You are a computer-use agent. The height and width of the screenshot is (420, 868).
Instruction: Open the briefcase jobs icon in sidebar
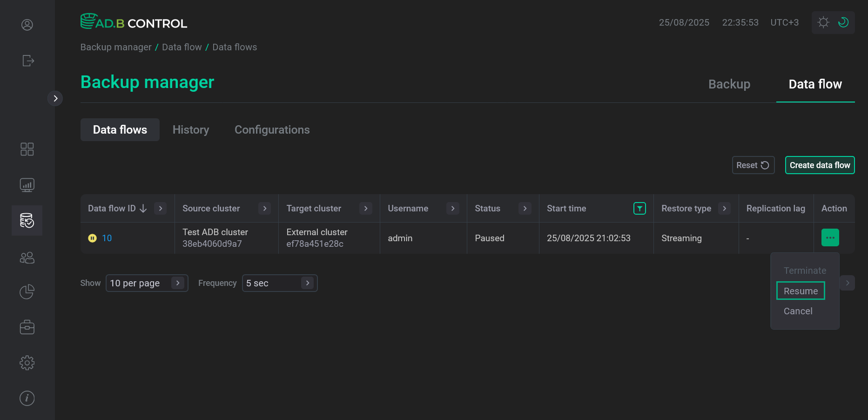tap(27, 327)
